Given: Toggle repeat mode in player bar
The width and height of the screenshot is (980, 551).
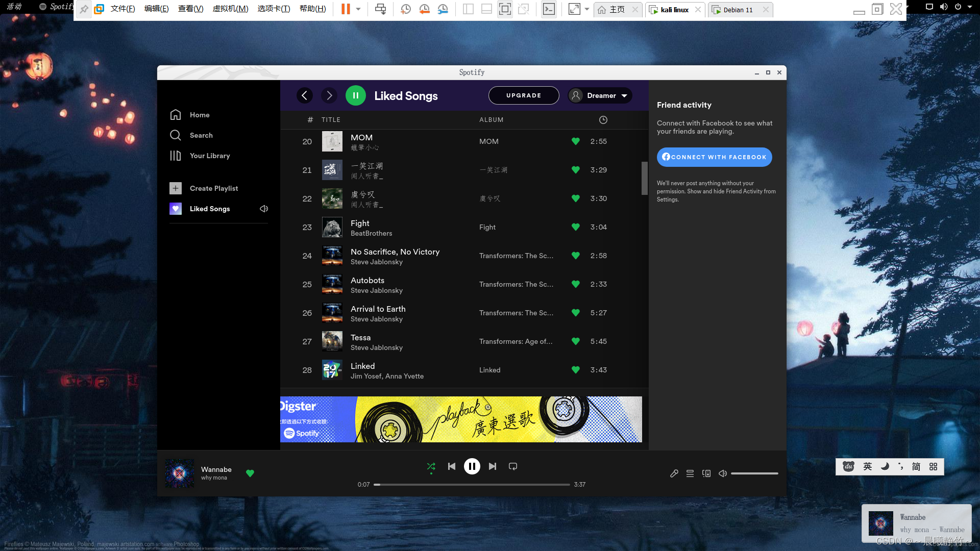Looking at the screenshot, I should [513, 466].
